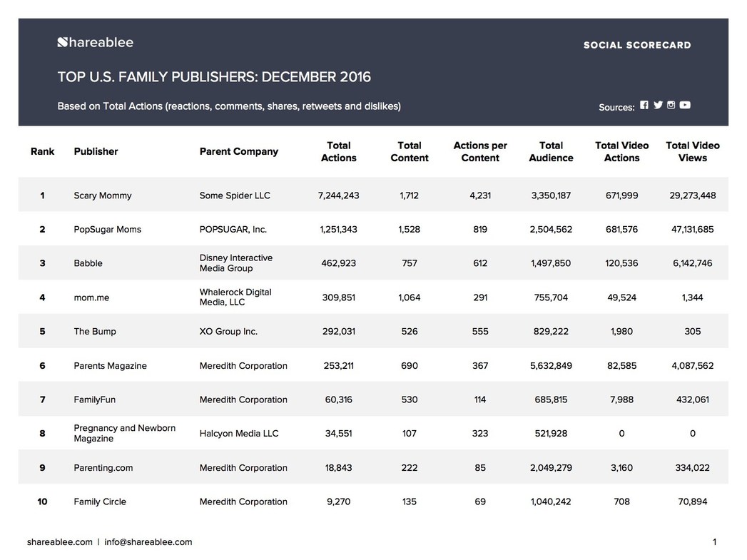Click the Parents Magazine publisher name
This screenshot has width=747, height=560.
[x=110, y=366]
